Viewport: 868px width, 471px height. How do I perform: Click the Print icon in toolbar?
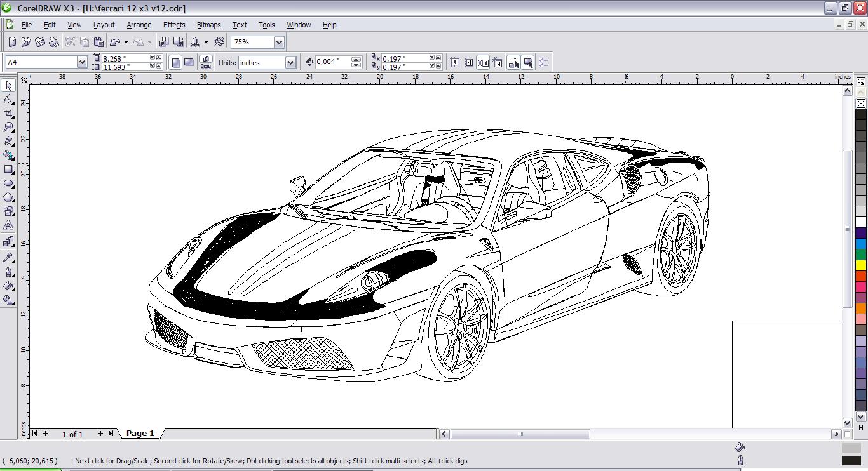[x=54, y=43]
